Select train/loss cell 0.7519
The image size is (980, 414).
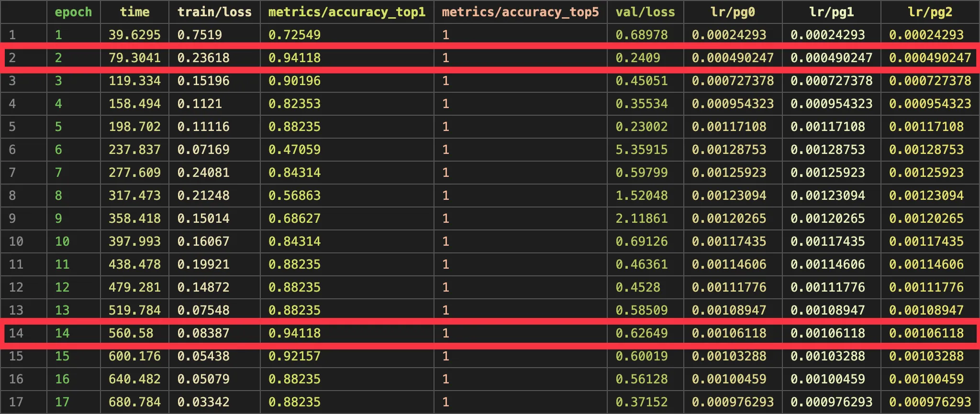click(200, 35)
